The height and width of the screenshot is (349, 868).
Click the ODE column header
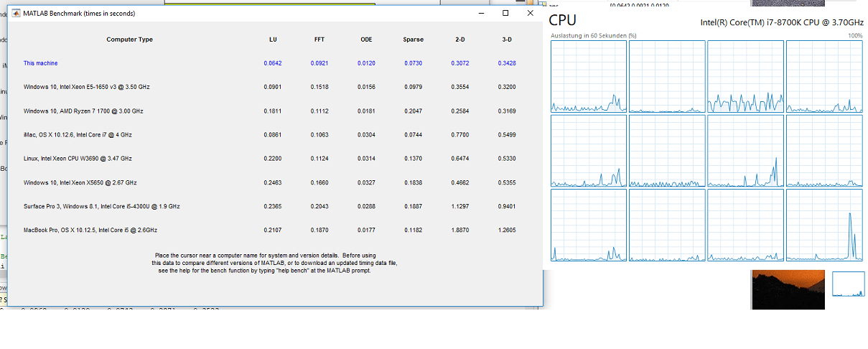(x=366, y=39)
